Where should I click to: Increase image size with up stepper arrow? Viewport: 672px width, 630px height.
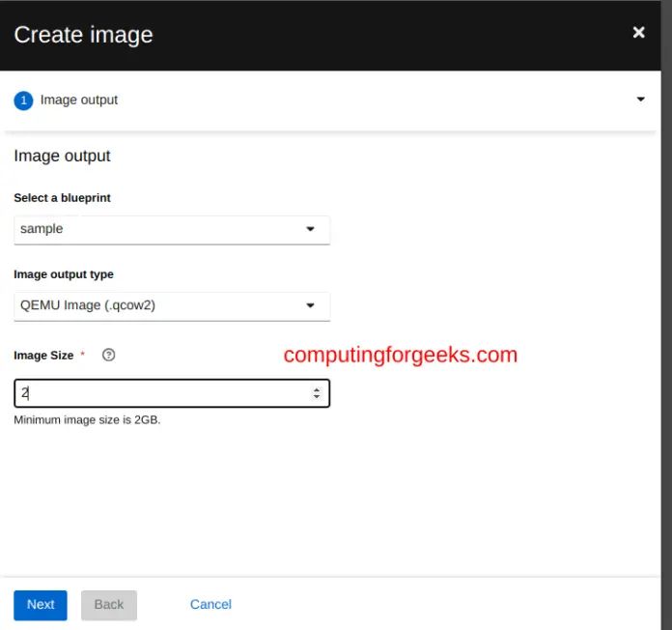317,389
